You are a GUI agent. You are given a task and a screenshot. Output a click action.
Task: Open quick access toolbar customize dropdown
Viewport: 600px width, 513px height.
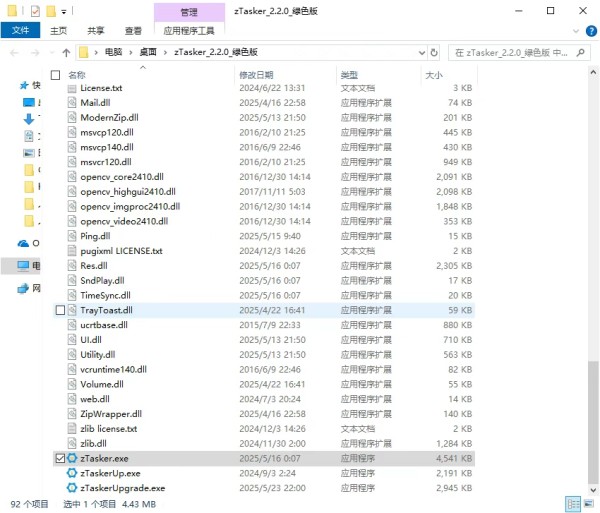point(64,12)
